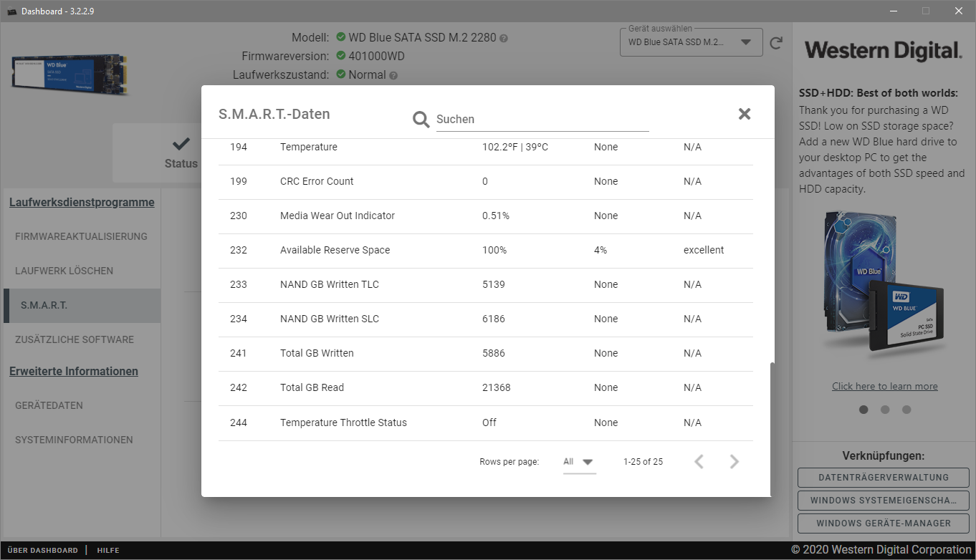Select the Total GB Written row

(x=486, y=353)
